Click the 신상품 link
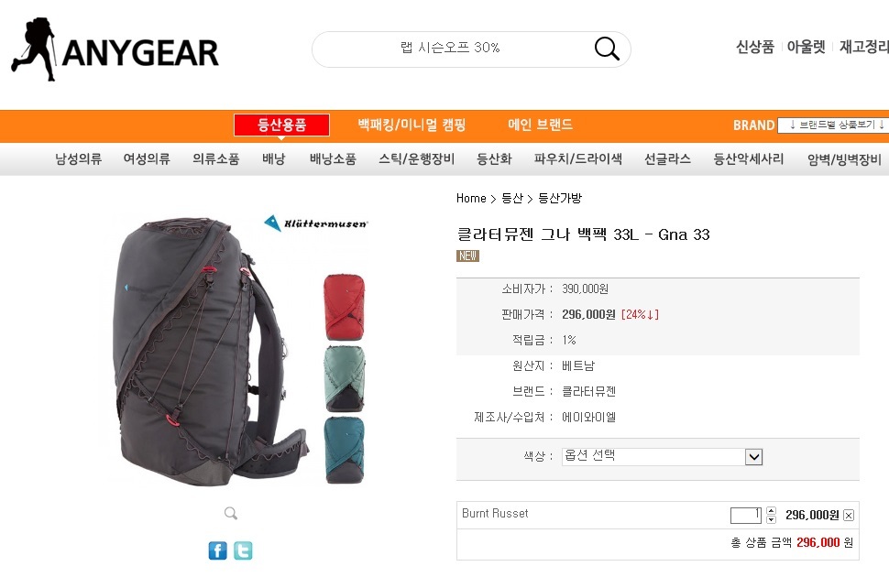 point(754,47)
